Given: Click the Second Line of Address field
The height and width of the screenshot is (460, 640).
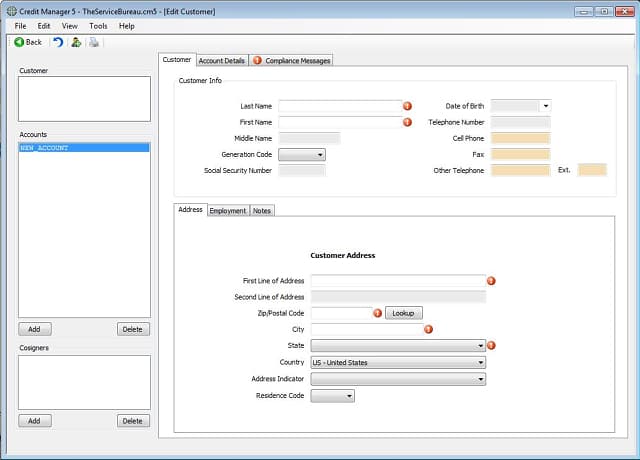Looking at the screenshot, I should pyautogui.click(x=398, y=297).
